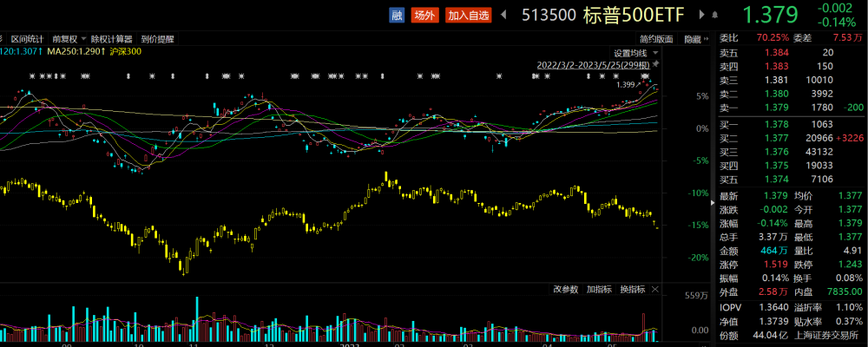Close the volume indicator panel with X

tap(655, 290)
